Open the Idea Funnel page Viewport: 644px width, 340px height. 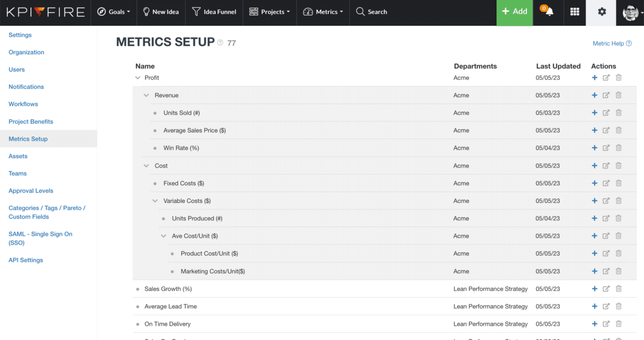(214, 12)
